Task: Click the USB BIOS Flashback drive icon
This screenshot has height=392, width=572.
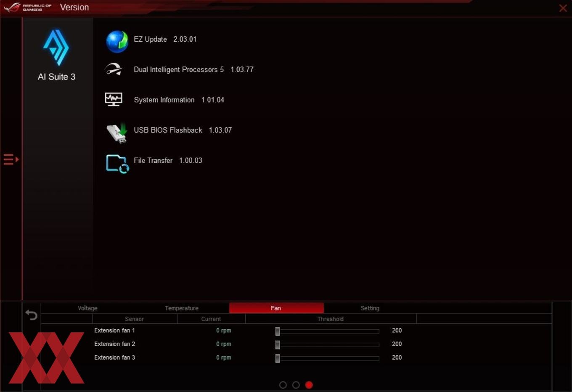Action: tap(117, 133)
